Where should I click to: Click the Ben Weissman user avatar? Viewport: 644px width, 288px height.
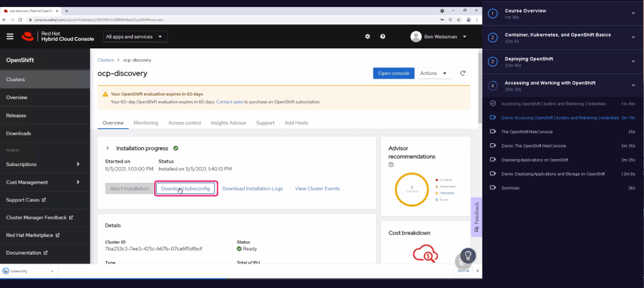(x=416, y=36)
